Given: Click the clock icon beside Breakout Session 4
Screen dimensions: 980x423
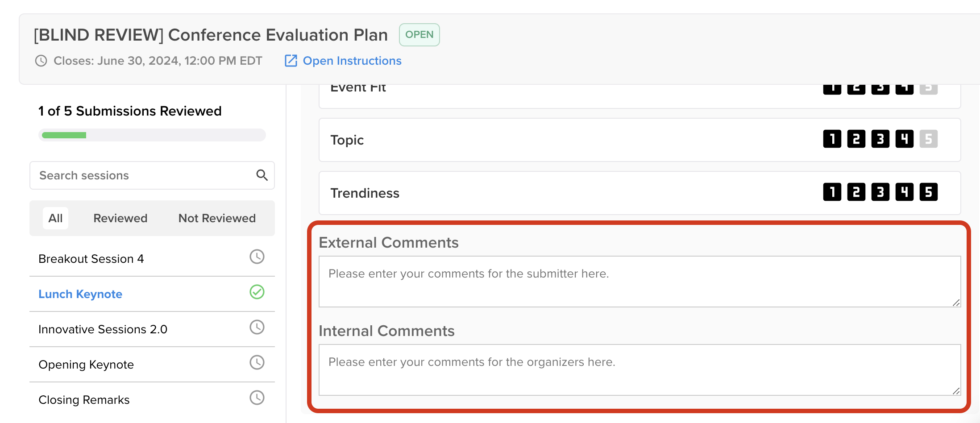Looking at the screenshot, I should (257, 257).
